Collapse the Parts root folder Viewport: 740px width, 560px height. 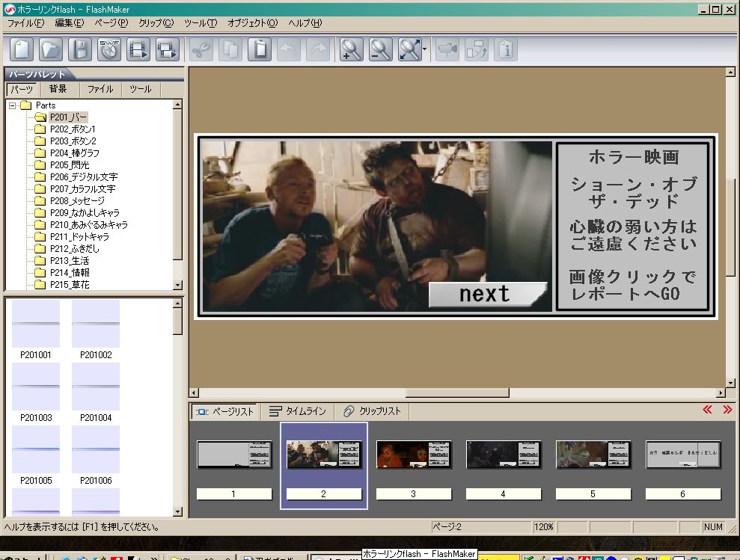pyautogui.click(x=13, y=105)
